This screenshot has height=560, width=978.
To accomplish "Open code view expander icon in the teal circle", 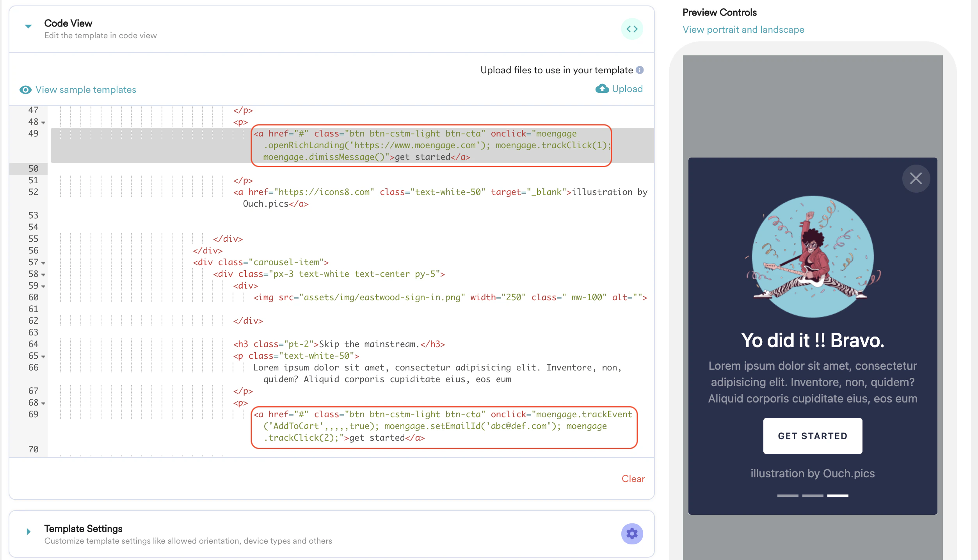I will [x=632, y=29].
